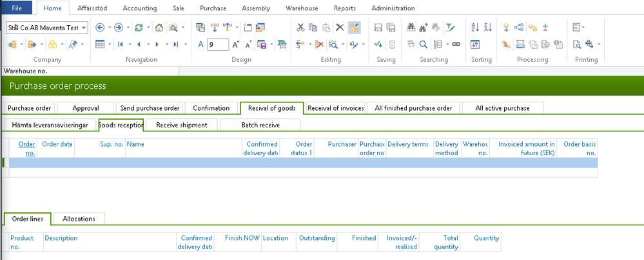Viewport: 644px width, 260px height.
Task: Open the globe language dropdown arrow
Action: (x=82, y=44)
